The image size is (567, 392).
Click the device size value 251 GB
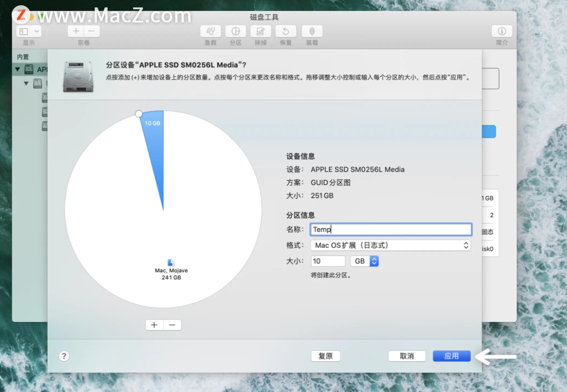[x=322, y=195]
